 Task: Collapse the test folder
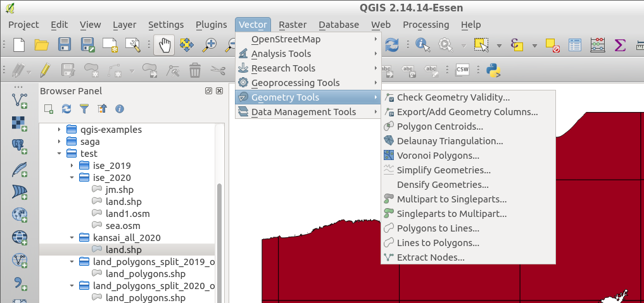59,154
